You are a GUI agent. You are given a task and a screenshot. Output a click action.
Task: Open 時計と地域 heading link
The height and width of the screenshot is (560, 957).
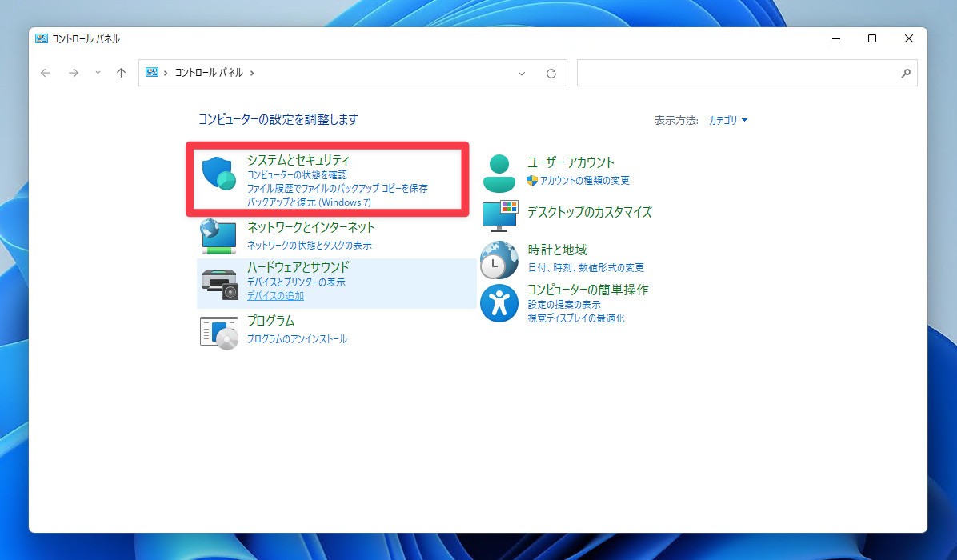[x=557, y=250]
